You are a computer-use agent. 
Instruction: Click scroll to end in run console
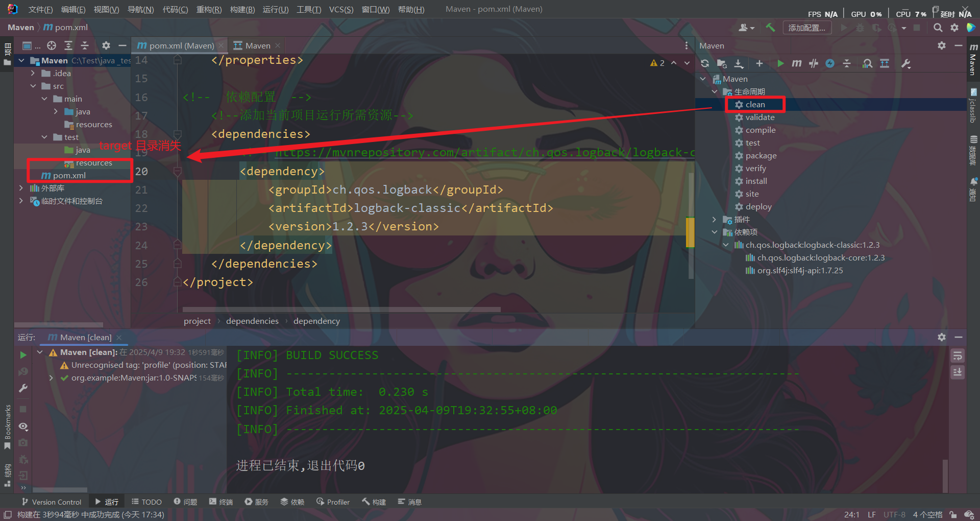pyautogui.click(x=958, y=372)
